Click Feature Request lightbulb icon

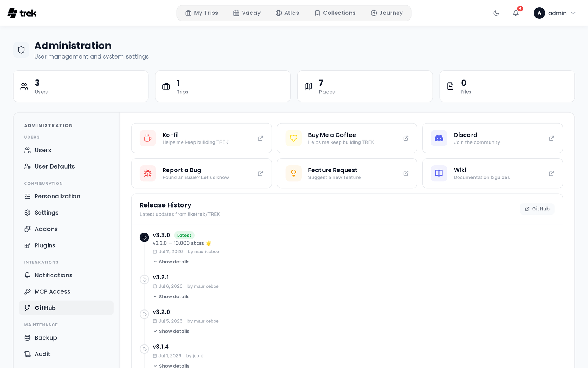[x=294, y=173]
